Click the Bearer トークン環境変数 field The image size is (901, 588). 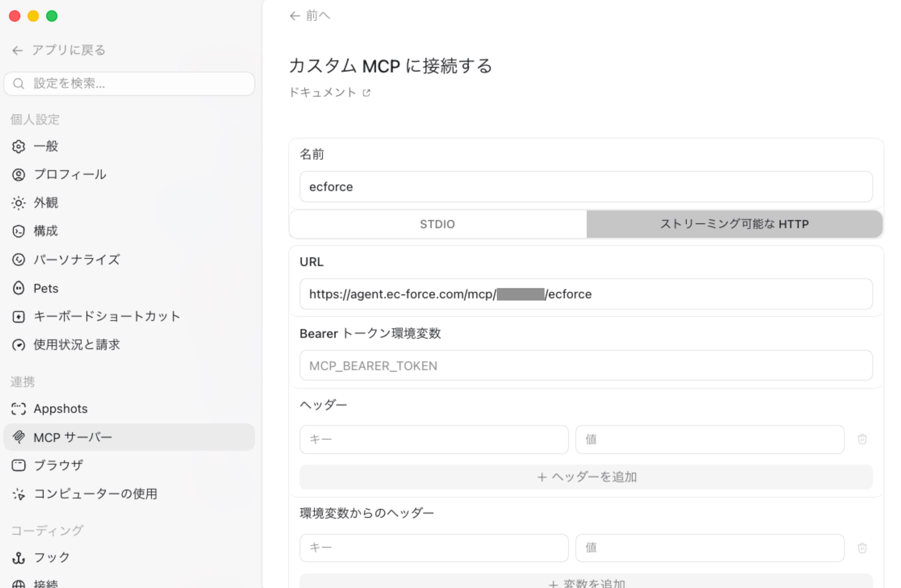[586, 366]
